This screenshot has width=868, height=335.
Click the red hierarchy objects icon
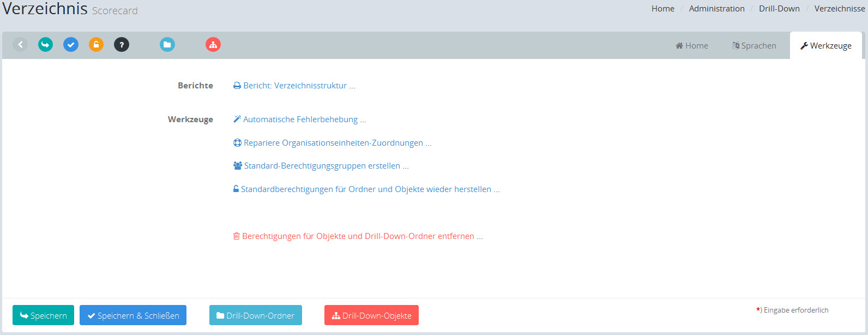click(213, 45)
